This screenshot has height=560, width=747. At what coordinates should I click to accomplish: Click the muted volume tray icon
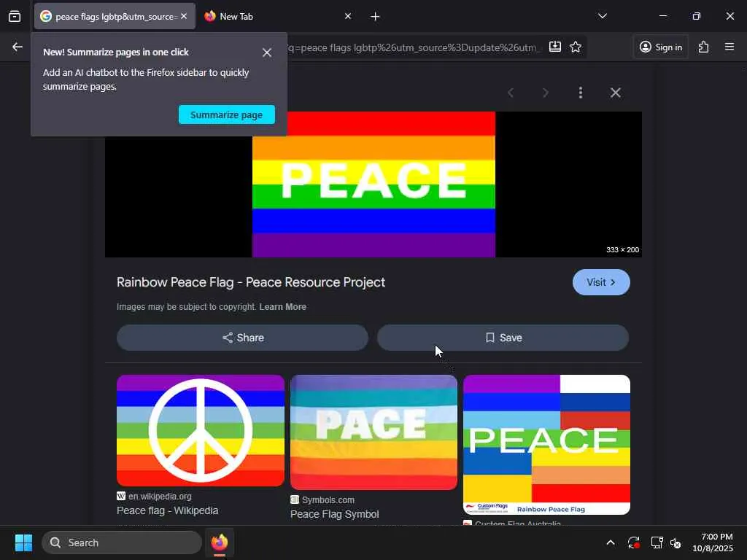(x=676, y=542)
